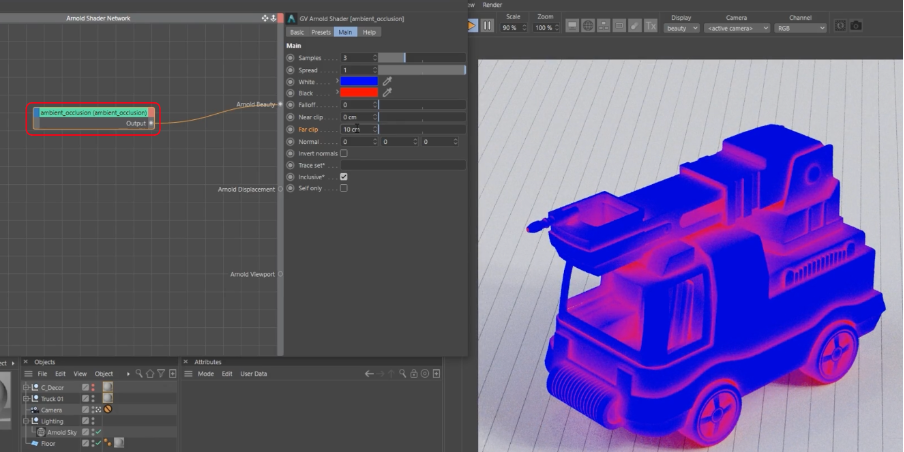This screenshot has height=452, width=904.
Task: Open Attributes panel hamburger menu
Action: tap(188, 374)
